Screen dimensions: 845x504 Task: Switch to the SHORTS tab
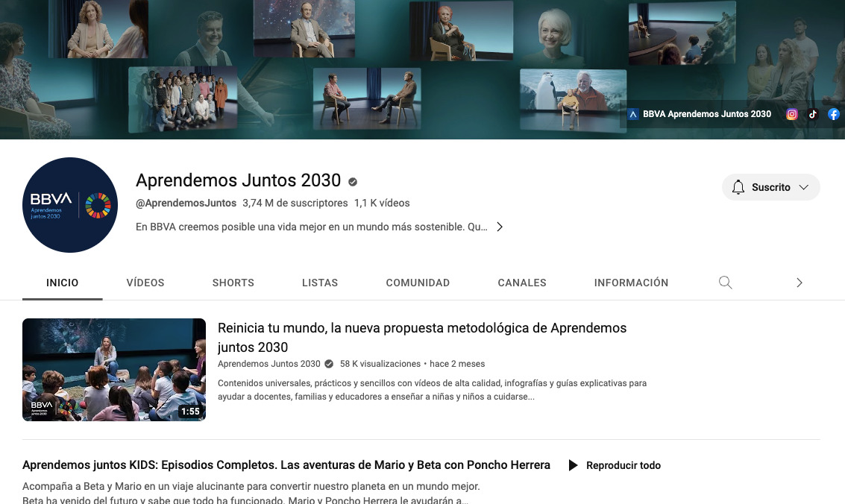point(233,283)
